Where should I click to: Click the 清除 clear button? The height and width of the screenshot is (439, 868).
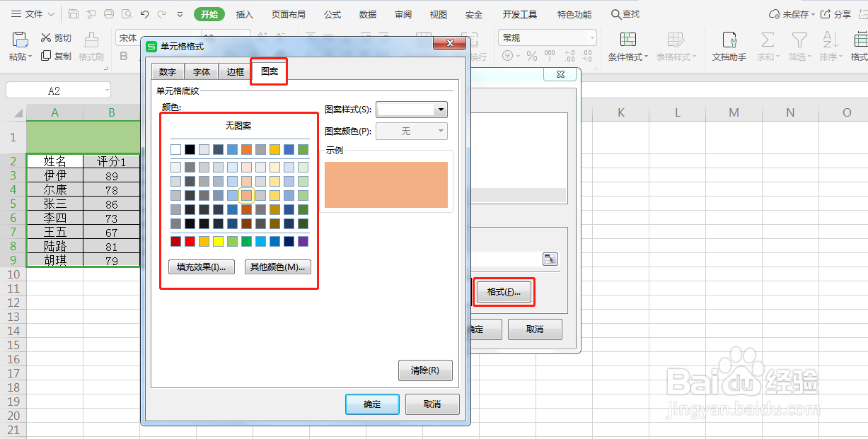coord(425,370)
